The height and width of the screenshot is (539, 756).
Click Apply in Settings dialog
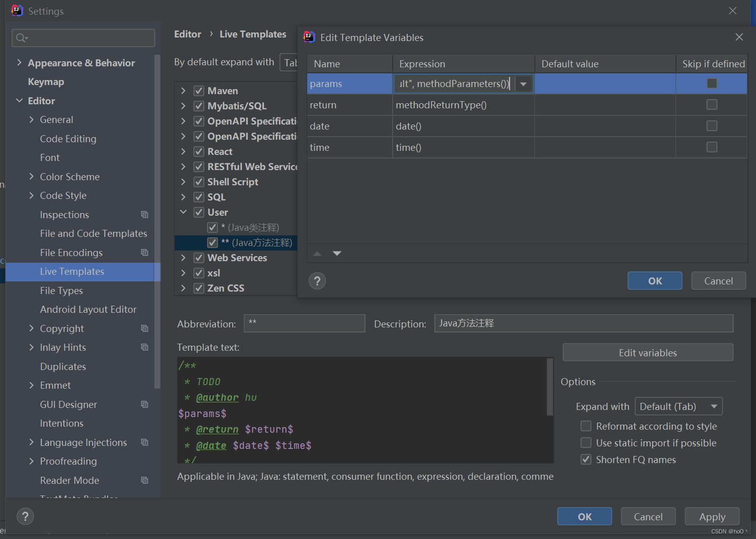[712, 517]
